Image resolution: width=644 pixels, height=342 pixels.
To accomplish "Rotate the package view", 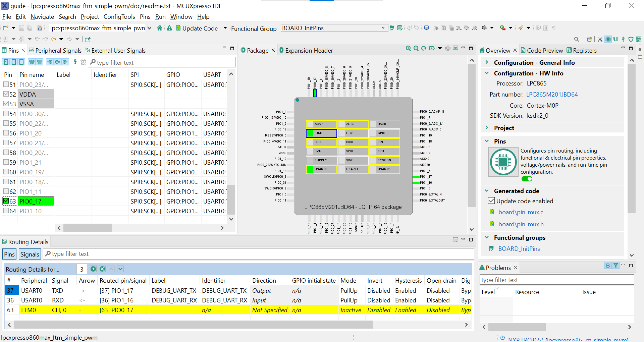I will 424,48.
